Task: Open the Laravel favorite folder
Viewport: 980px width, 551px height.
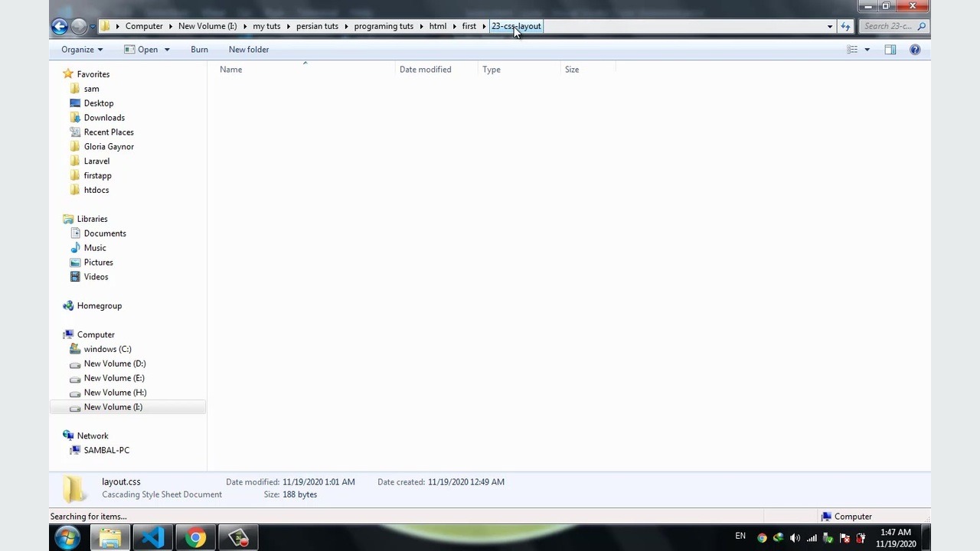Action: tap(96, 161)
